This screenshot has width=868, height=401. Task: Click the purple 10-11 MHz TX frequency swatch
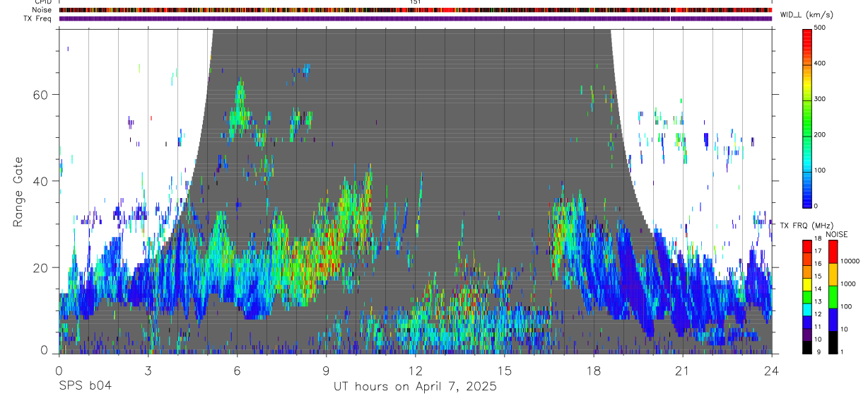(807, 335)
